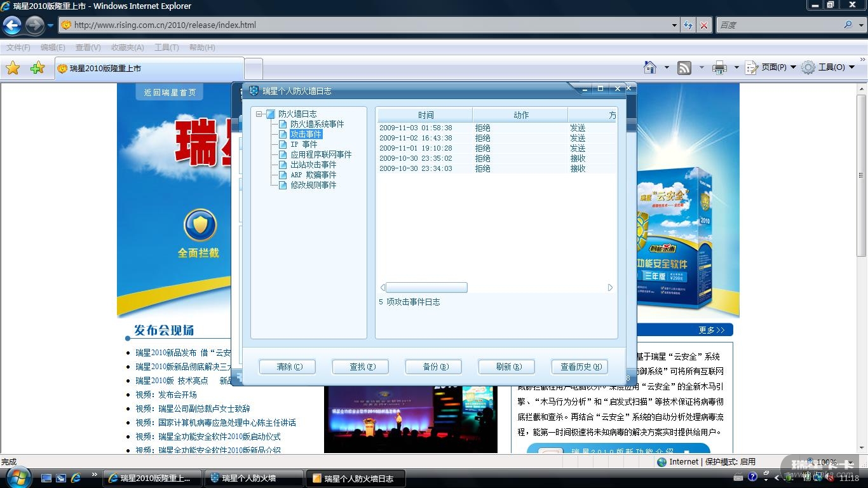This screenshot has height=488, width=868.
Task: Select the log row 2009-11-01 19:10:28
Action: coord(497,148)
